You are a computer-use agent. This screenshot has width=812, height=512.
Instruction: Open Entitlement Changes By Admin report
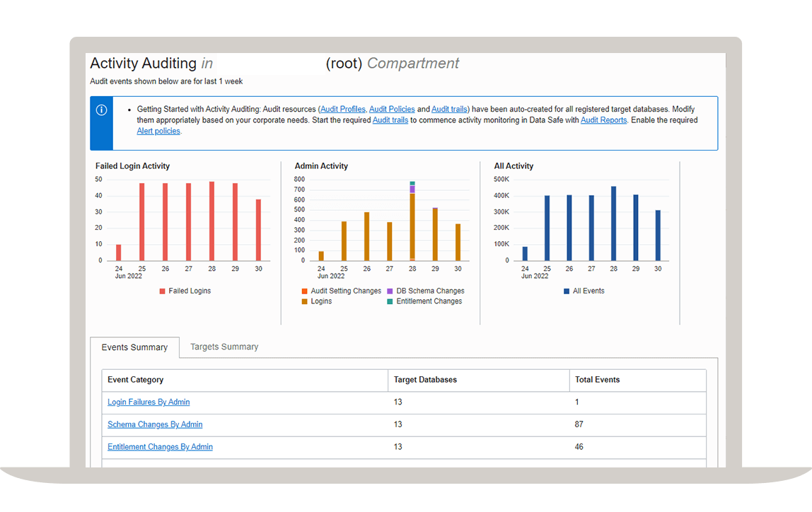[160, 447]
